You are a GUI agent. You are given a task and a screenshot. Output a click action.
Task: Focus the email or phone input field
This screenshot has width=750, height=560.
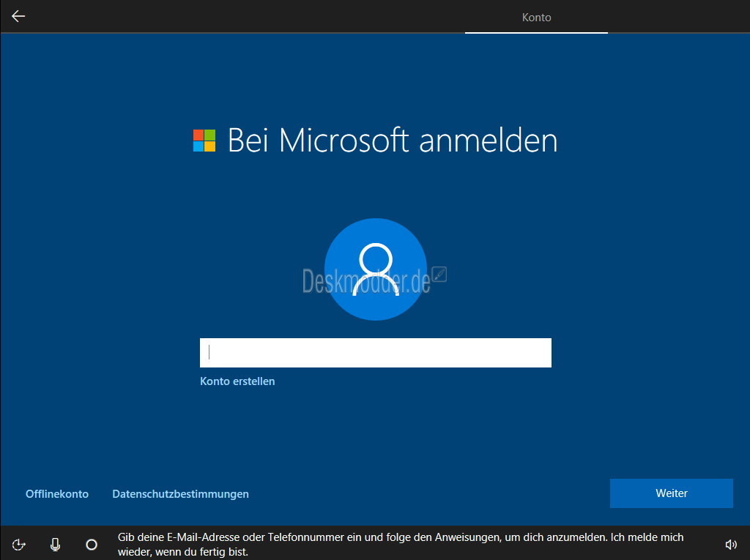[x=376, y=353]
